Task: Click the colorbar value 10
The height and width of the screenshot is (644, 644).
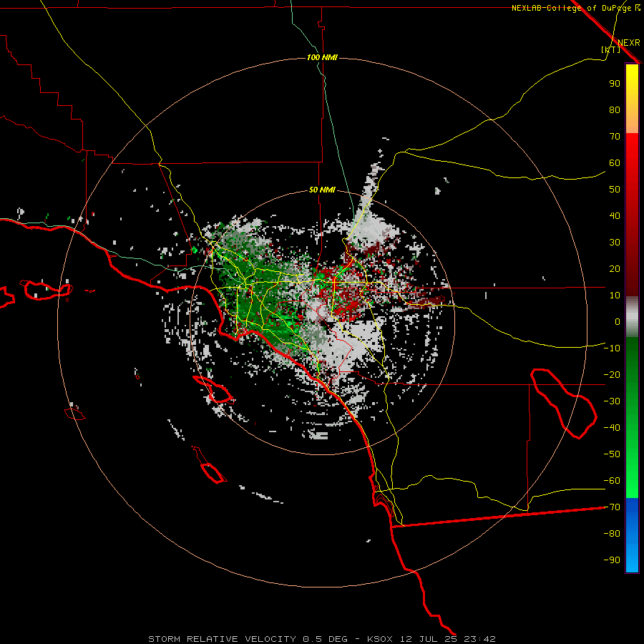Action: [615, 296]
